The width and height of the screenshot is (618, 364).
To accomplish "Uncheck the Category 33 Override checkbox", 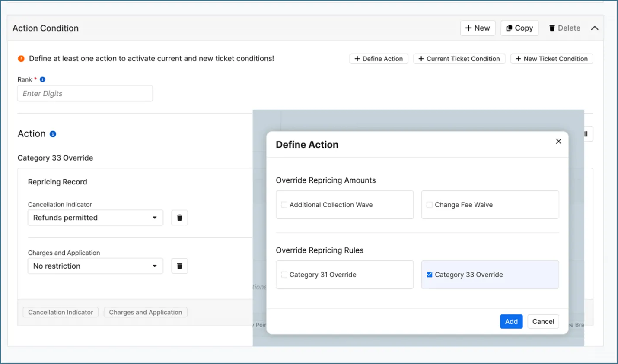I will [429, 275].
